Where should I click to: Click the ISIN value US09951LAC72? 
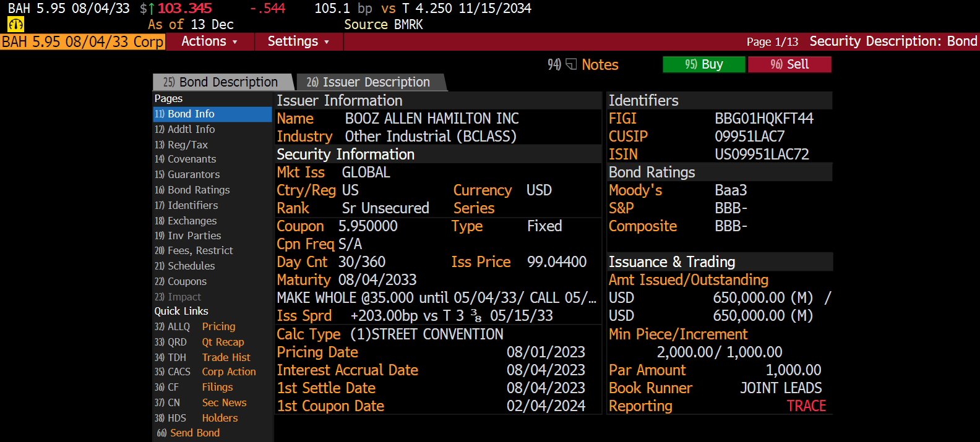(x=762, y=155)
